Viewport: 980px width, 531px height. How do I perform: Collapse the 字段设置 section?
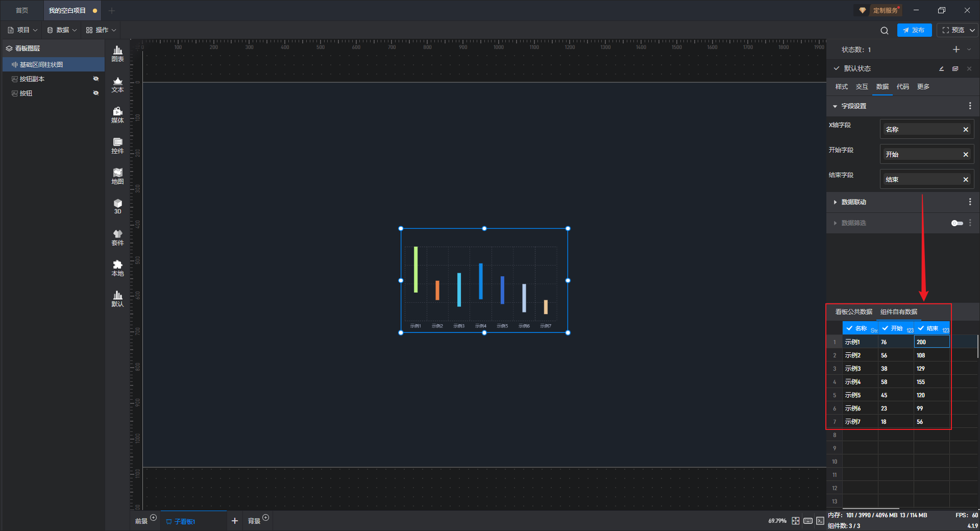(835, 106)
